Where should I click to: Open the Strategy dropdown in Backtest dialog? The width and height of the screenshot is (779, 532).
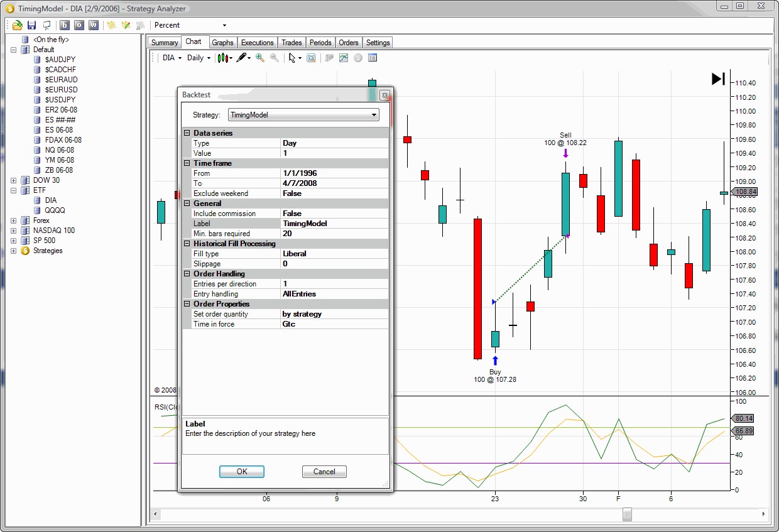[x=374, y=115]
